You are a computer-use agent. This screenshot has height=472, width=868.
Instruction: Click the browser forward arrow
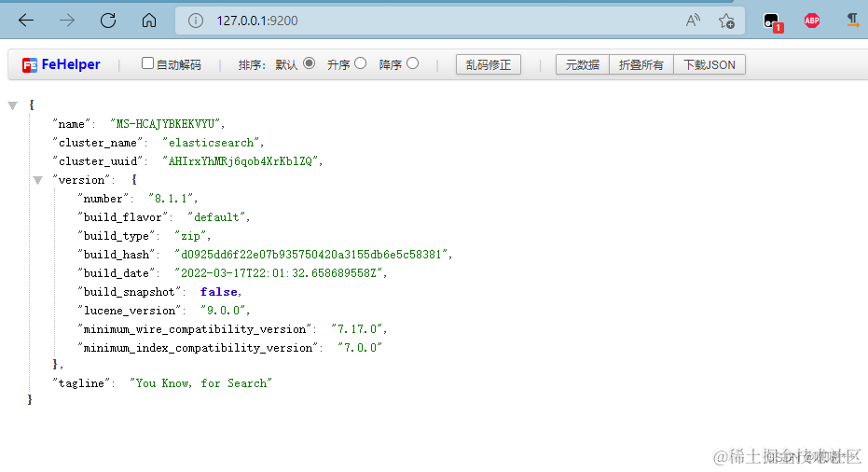[67, 21]
